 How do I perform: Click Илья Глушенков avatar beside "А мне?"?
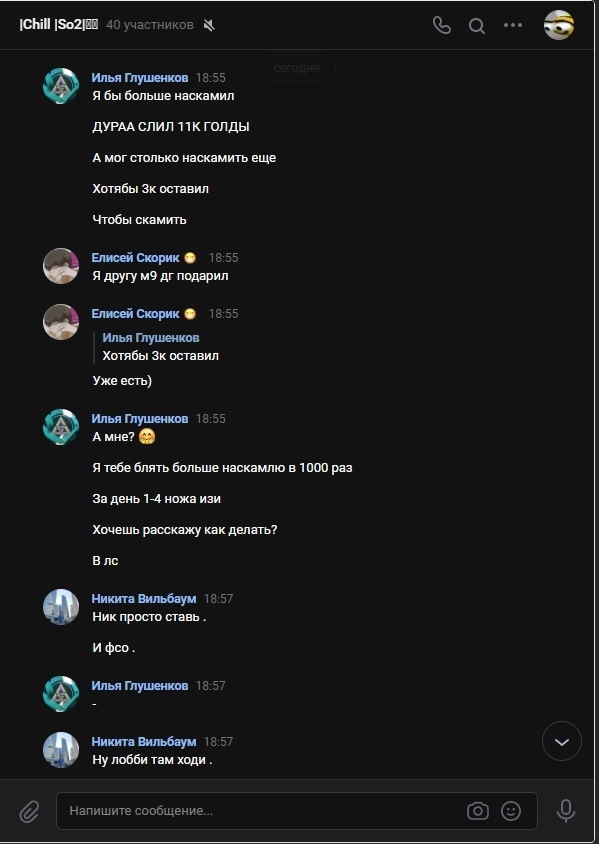[x=61, y=427]
